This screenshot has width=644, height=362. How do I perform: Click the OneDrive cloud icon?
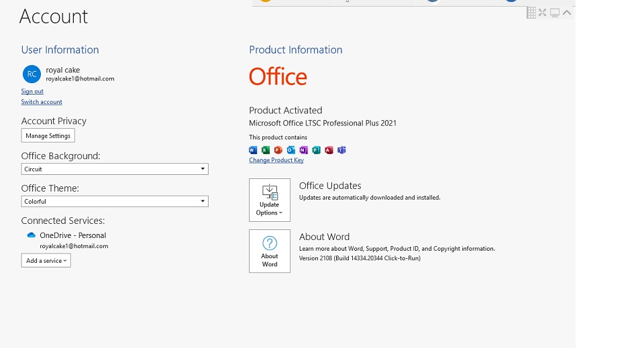coord(32,235)
